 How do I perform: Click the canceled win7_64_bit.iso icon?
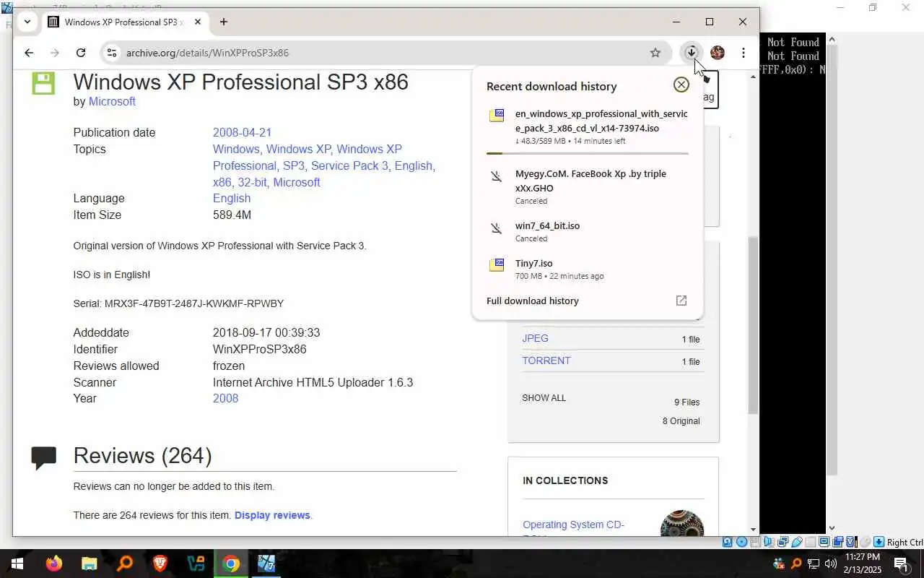click(497, 228)
